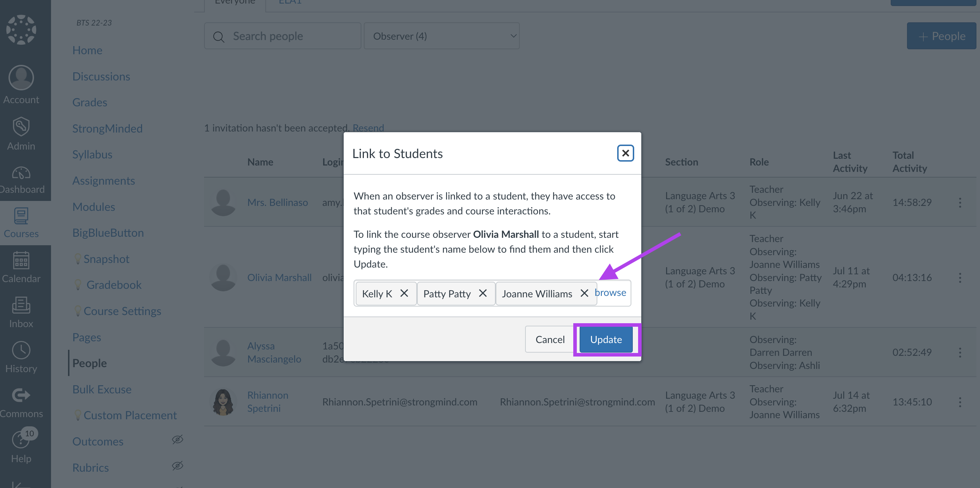Click the Role column header

point(759,162)
